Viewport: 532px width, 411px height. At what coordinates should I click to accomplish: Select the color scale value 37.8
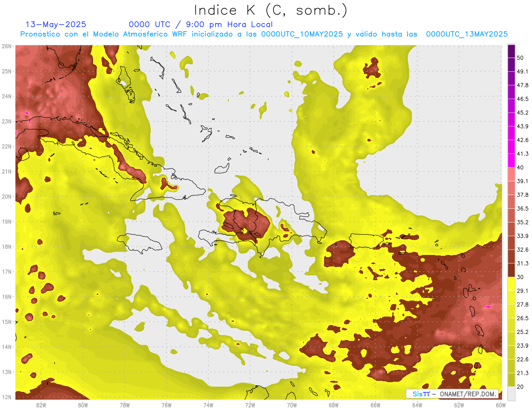pyautogui.click(x=523, y=195)
